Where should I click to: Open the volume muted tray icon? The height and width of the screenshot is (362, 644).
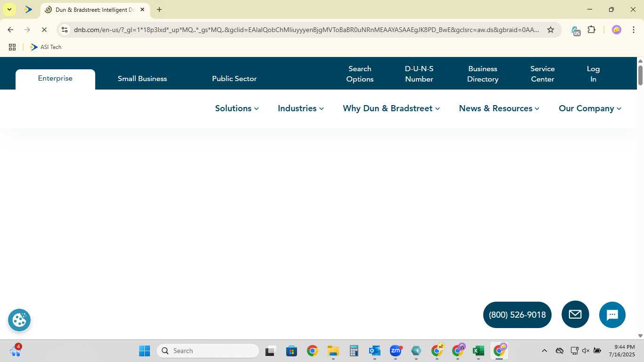click(586, 351)
